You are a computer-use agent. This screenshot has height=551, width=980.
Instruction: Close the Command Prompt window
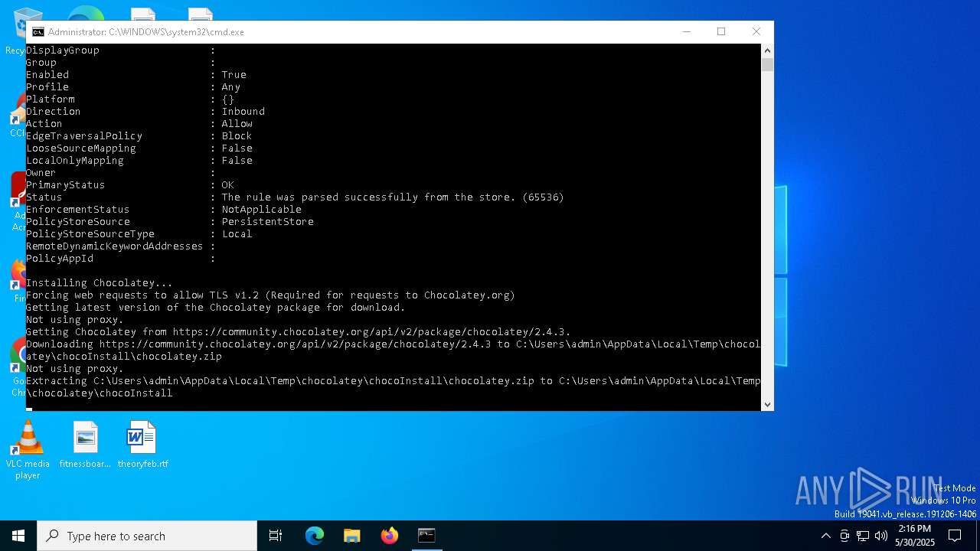(x=756, y=32)
